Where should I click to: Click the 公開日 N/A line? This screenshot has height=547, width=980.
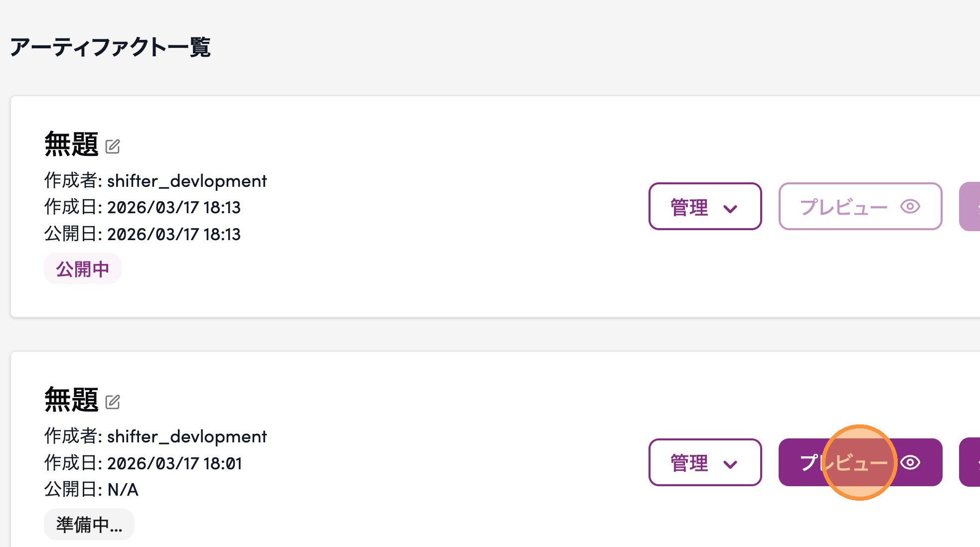coord(92,490)
